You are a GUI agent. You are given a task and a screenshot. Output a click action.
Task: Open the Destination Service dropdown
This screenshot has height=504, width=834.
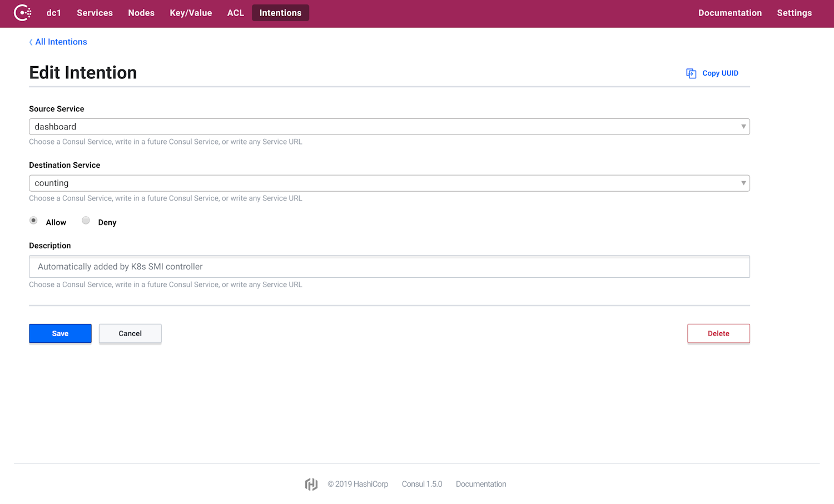coord(743,183)
